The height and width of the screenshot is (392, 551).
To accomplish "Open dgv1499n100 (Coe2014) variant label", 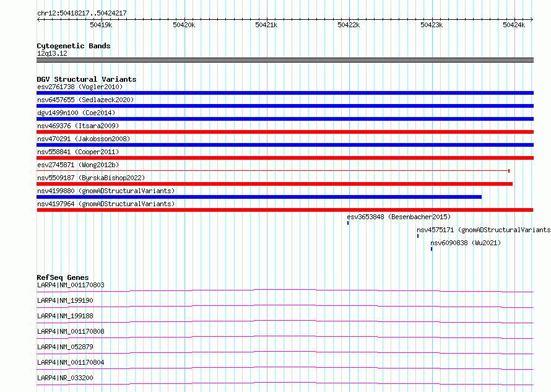I will (x=76, y=113).
